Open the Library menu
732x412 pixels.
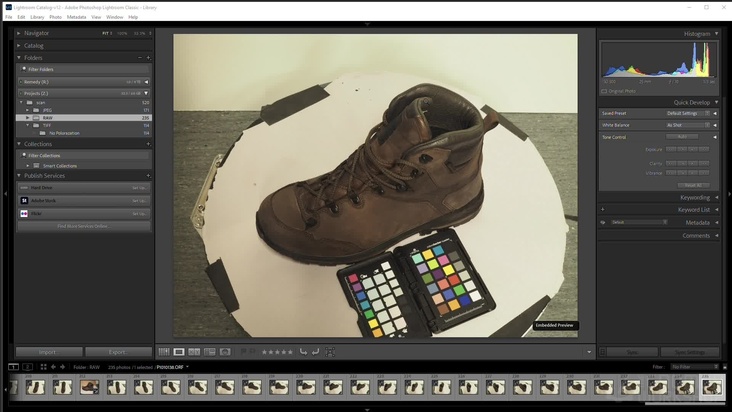click(x=37, y=17)
